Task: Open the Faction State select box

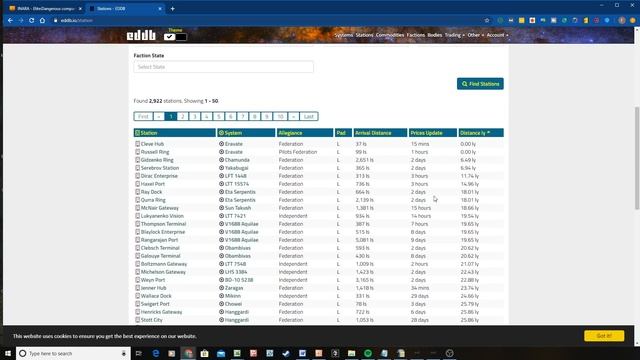Action: pyautogui.click(x=224, y=67)
